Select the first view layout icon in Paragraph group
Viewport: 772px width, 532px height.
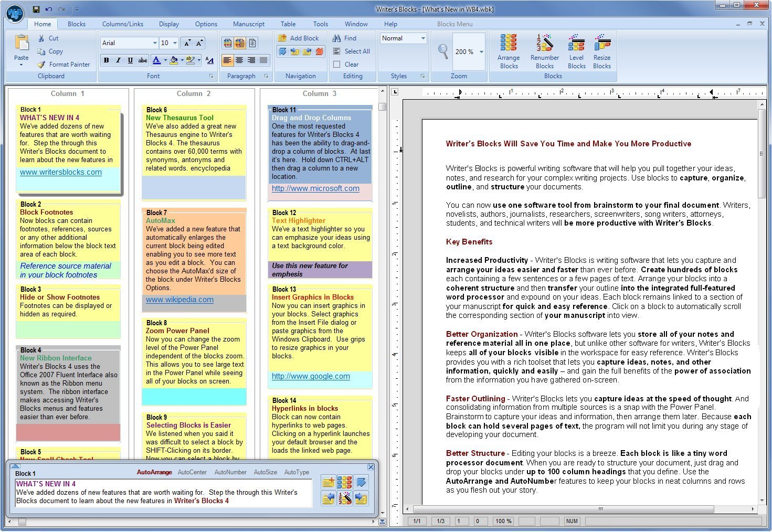tap(227, 43)
